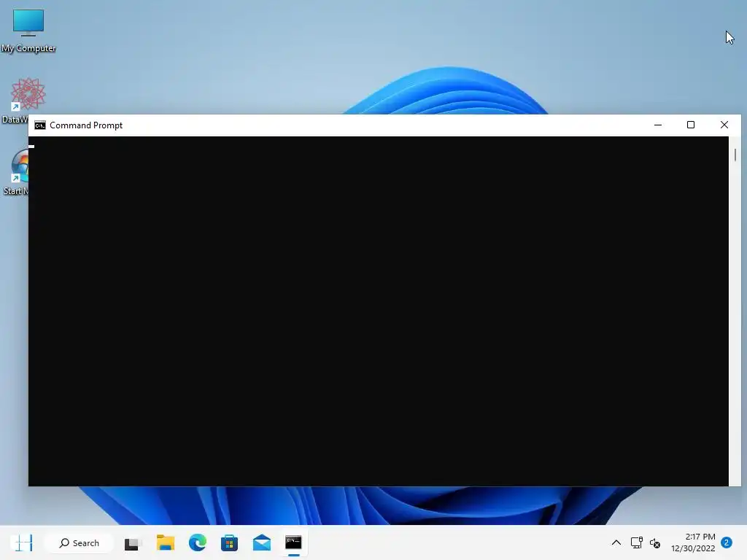
Task: Click the Command Prompt title bar icon
Action: (40, 125)
